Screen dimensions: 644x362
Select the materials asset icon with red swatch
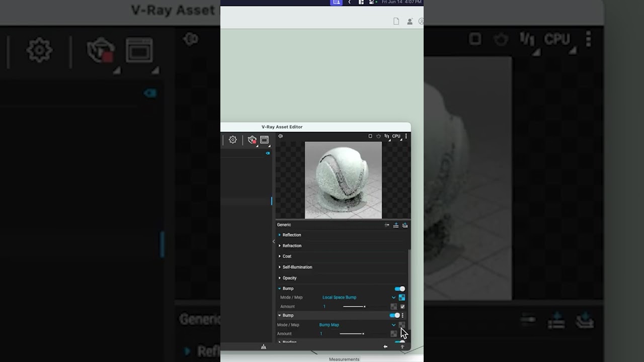[x=252, y=140]
